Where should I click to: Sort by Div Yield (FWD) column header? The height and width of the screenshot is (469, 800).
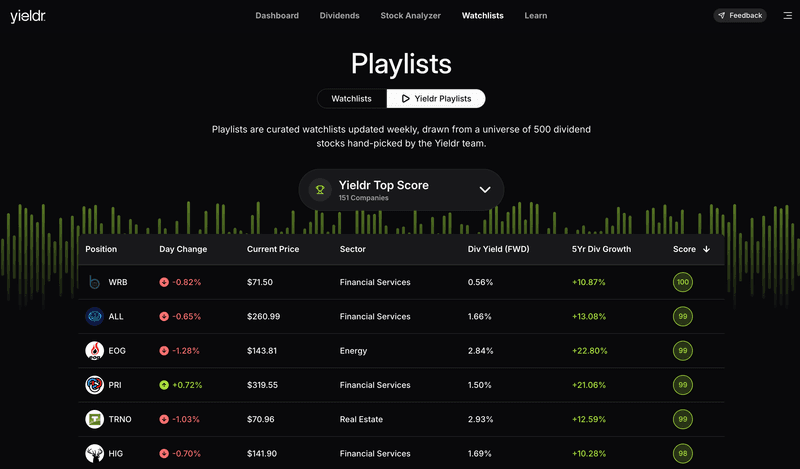[x=498, y=249]
